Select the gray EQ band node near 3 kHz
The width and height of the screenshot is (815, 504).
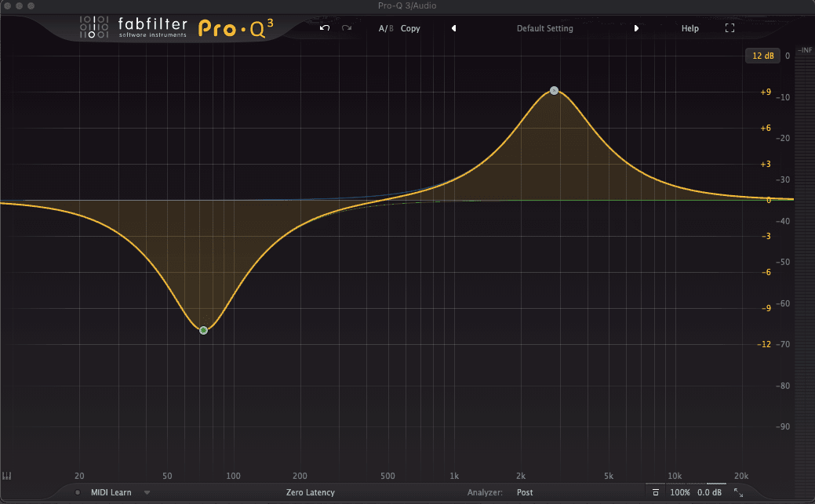[x=554, y=90]
